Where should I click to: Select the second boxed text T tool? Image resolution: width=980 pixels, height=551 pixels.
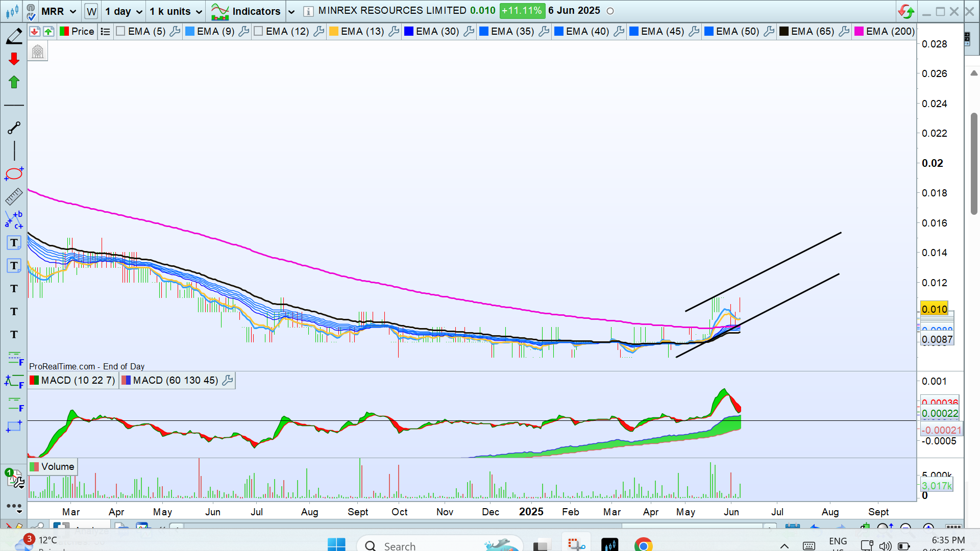click(x=14, y=266)
